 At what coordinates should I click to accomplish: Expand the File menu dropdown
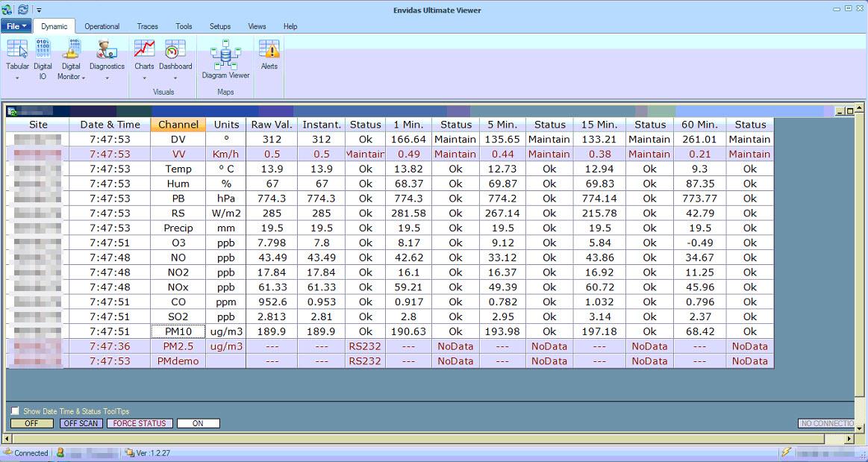(16, 26)
